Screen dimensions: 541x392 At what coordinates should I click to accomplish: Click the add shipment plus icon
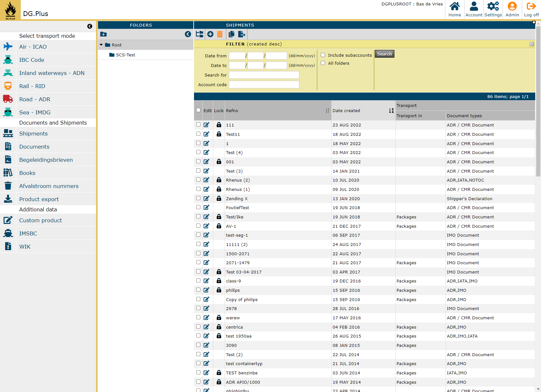click(210, 34)
